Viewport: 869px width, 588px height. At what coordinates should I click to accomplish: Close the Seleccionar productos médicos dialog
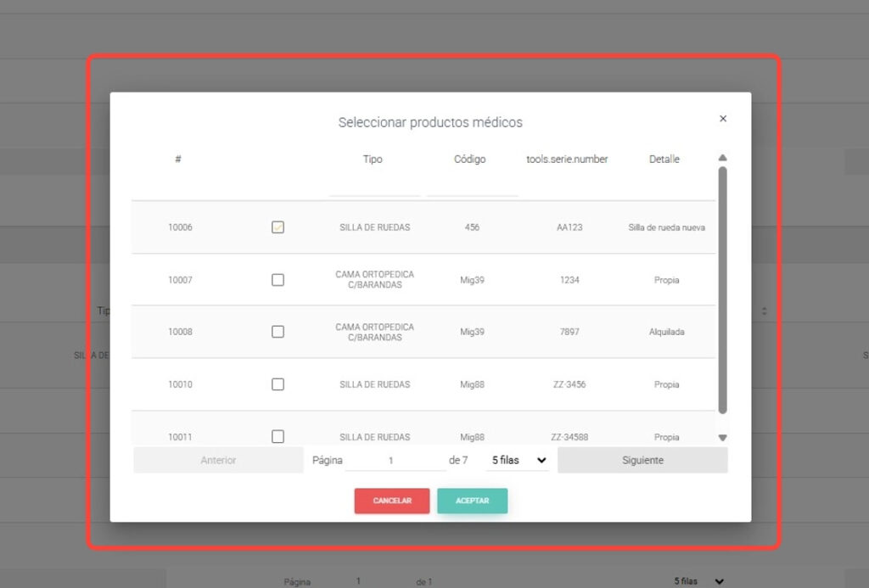[723, 119]
